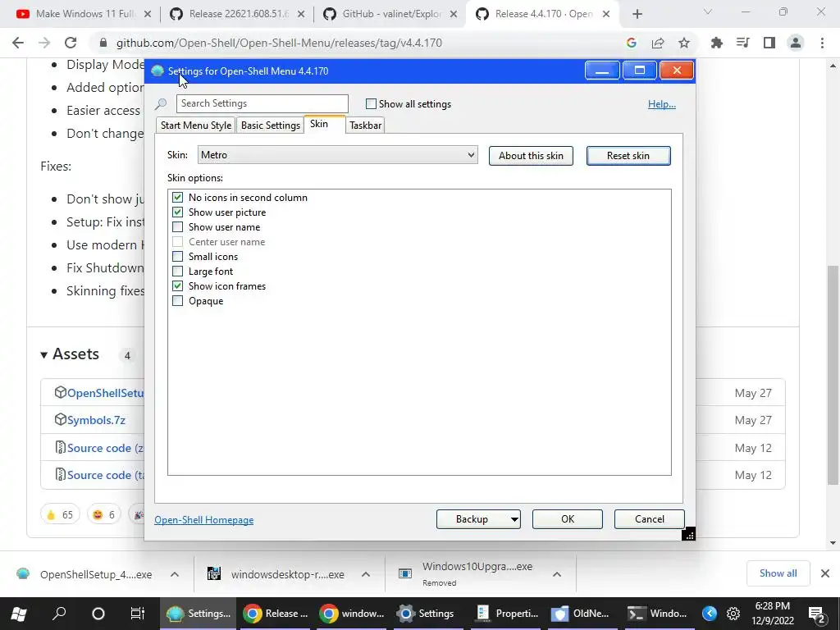This screenshot has width=840, height=630.
Task: Tick the Large font checkbox
Action: click(x=177, y=272)
